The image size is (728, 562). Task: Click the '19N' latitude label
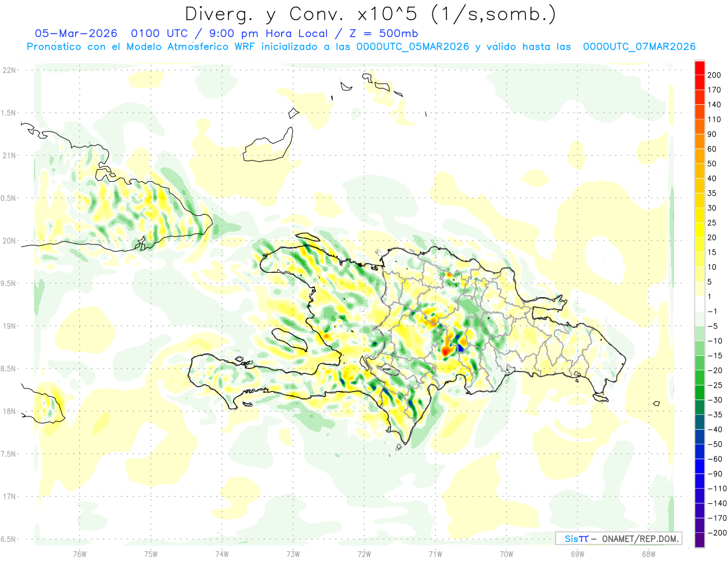8,326
